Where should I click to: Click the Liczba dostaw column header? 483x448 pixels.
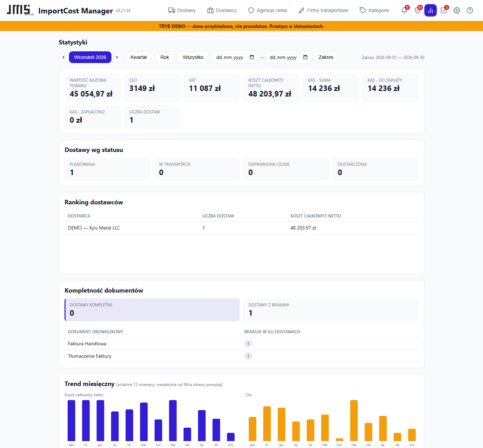218,216
